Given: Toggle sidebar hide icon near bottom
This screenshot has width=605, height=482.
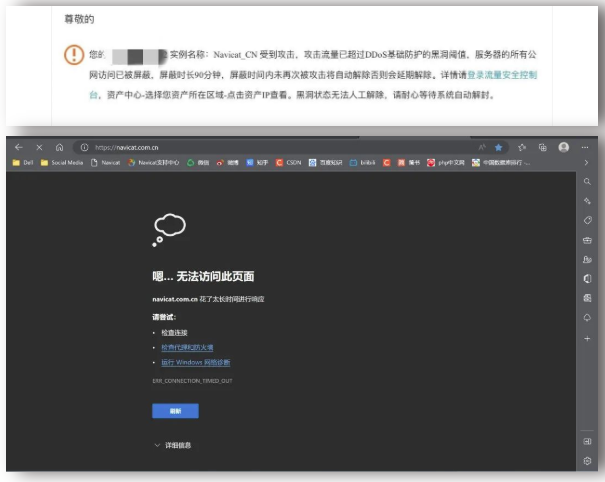Looking at the screenshot, I should pos(587,441).
